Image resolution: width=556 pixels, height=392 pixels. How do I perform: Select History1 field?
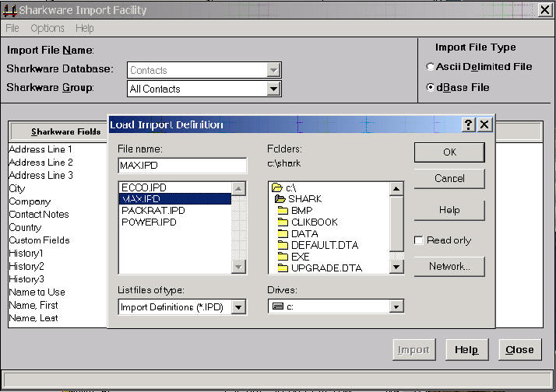[x=26, y=254]
